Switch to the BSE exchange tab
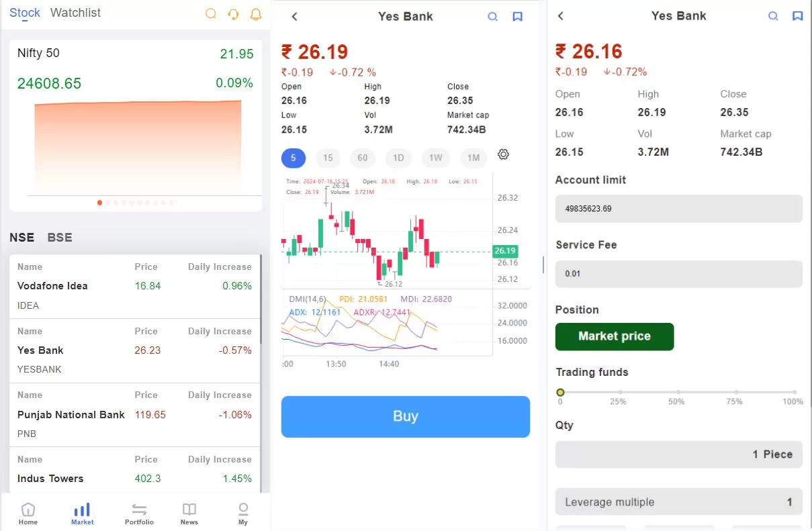The width and height of the screenshot is (812, 531). [60, 237]
